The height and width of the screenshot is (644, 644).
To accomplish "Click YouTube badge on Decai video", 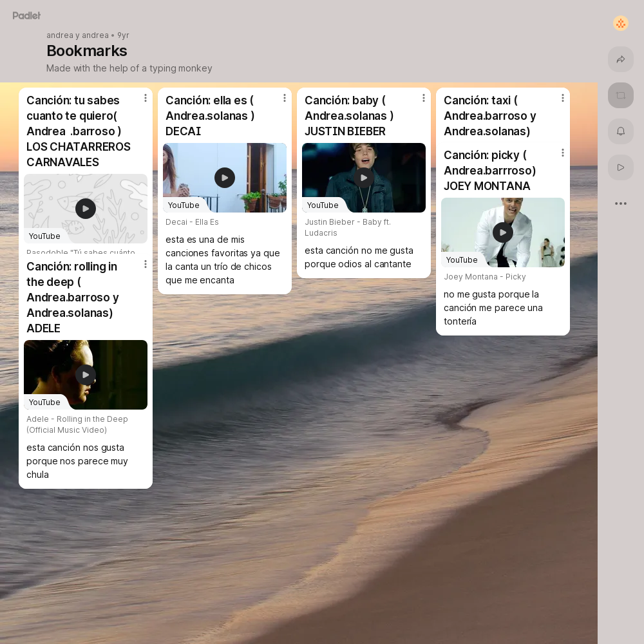I will pyautogui.click(x=184, y=205).
